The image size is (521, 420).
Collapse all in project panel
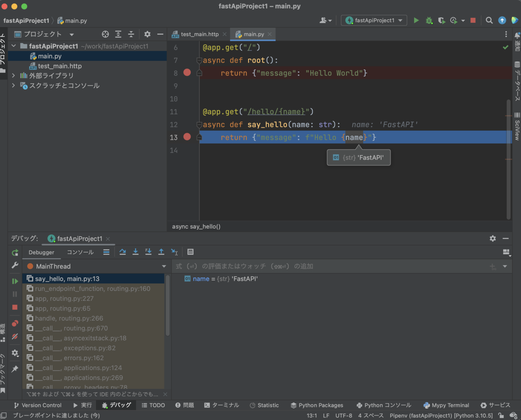(x=131, y=34)
